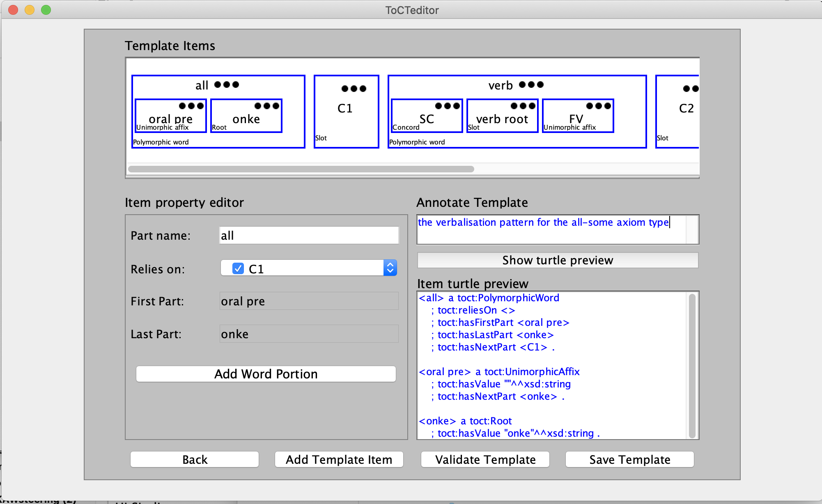Click Validate Template
Image resolution: width=822 pixels, height=504 pixels.
click(x=485, y=459)
